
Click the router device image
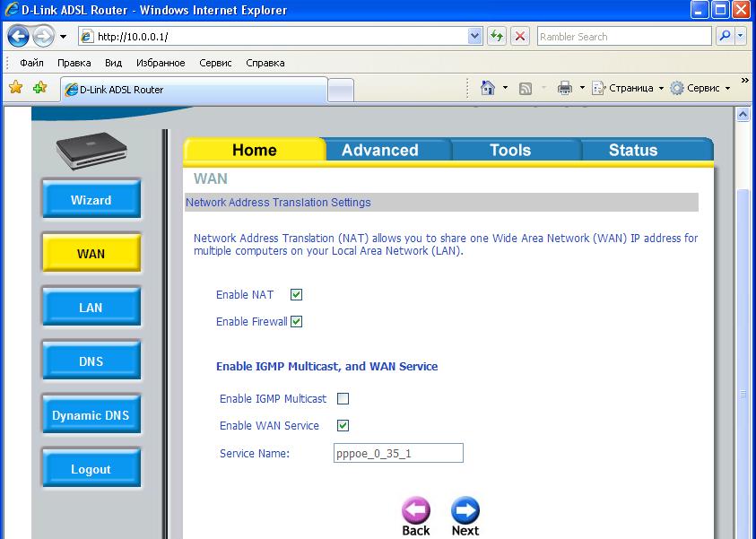pyautogui.click(x=91, y=151)
